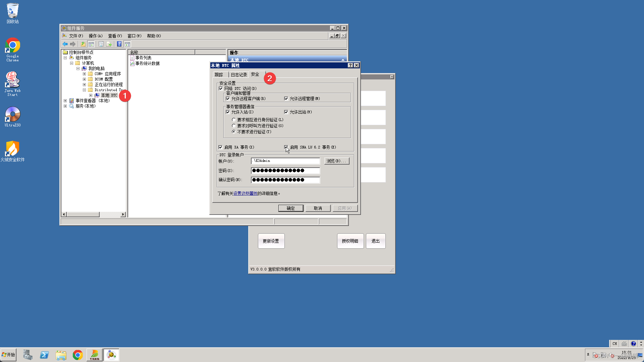Switch to the 日志记录 tab

[238, 74]
